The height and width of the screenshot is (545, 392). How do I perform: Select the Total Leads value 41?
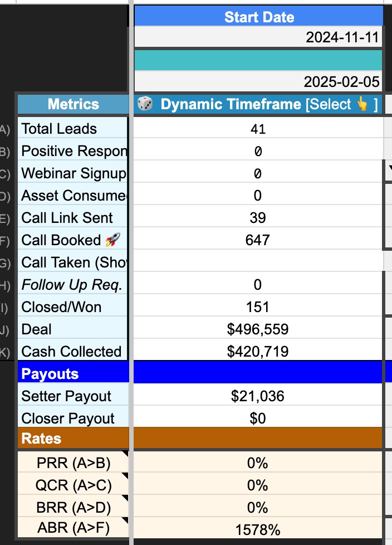click(258, 129)
